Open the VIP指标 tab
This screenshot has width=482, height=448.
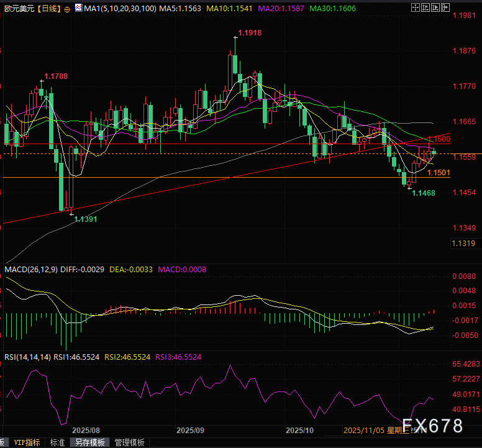(27, 442)
